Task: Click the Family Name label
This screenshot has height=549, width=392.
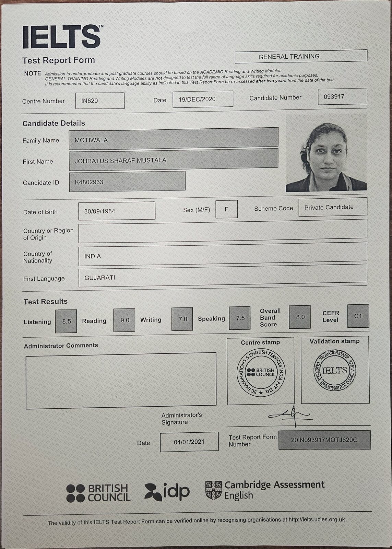Action: [41, 141]
